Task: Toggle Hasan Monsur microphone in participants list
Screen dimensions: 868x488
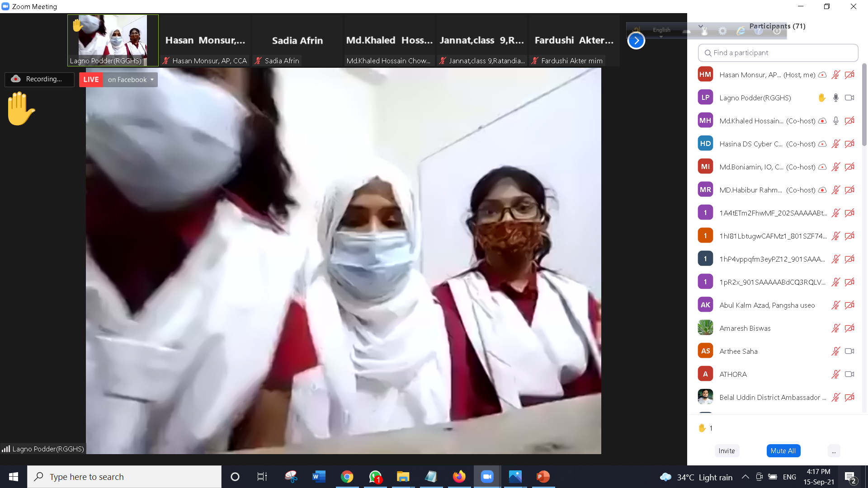Action: coord(835,75)
